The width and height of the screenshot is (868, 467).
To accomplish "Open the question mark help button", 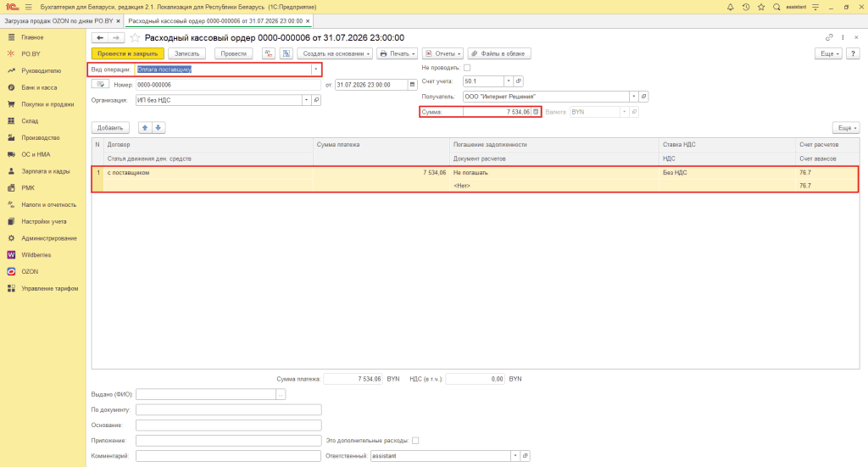I will point(853,53).
